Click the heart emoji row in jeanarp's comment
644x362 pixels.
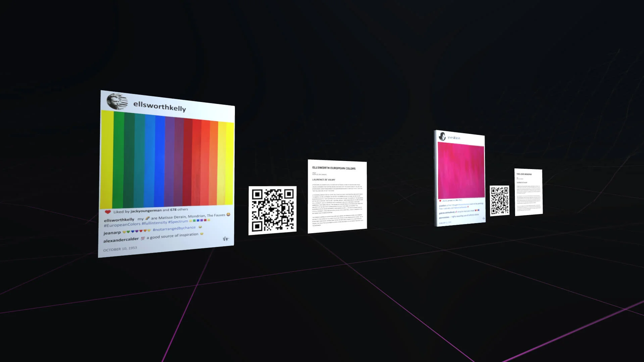point(137,231)
